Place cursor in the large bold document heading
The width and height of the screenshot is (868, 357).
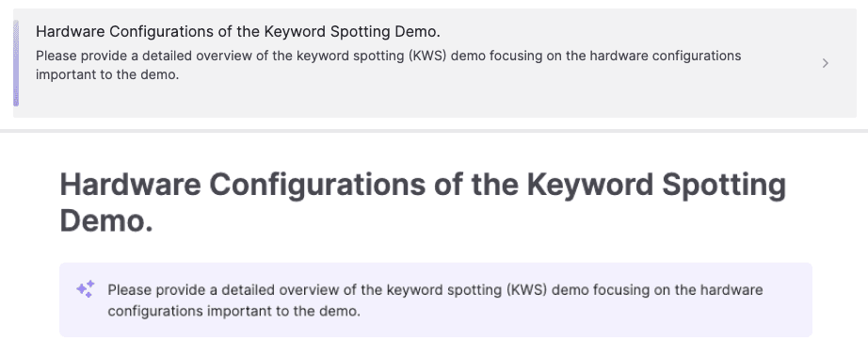(423, 203)
